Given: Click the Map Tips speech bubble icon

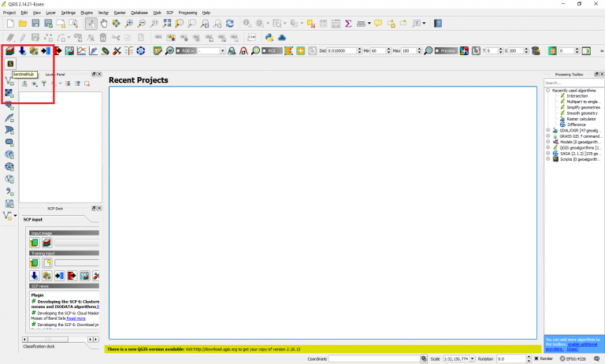Looking at the screenshot, I should (x=378, y=24).
